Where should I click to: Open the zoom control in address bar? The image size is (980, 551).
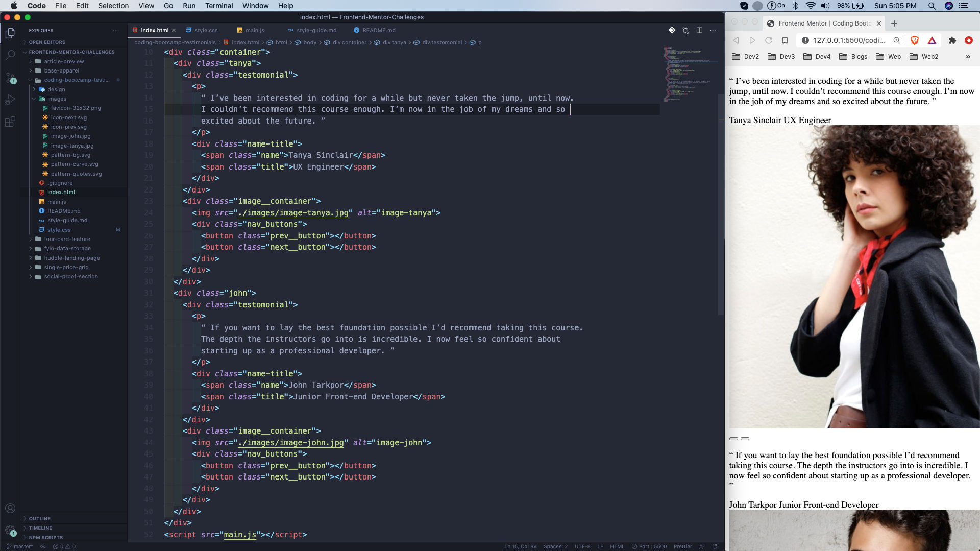click(896, 40)
